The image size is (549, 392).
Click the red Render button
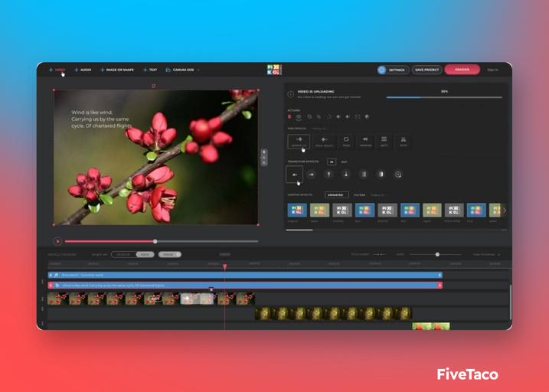(462, 70)
